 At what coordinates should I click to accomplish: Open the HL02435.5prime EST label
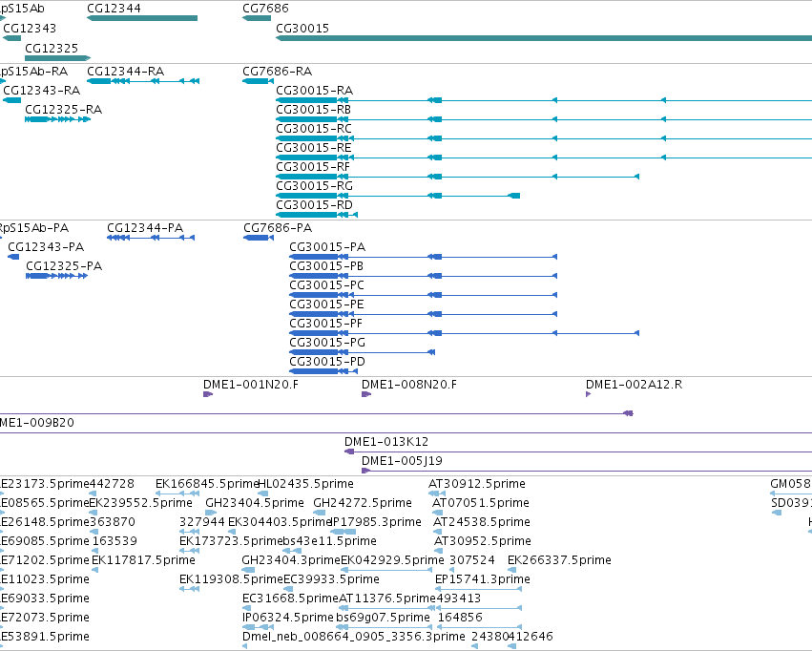click(x=305, y=484)
